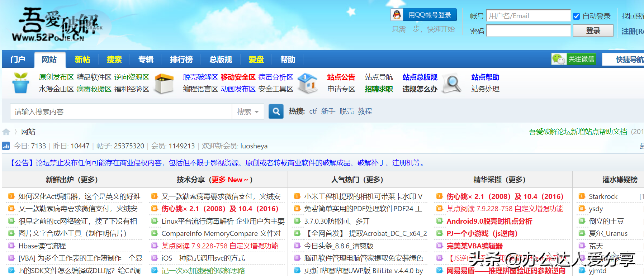Open the 原创发布区 link

pyautogui.click(x=56, y=77)
